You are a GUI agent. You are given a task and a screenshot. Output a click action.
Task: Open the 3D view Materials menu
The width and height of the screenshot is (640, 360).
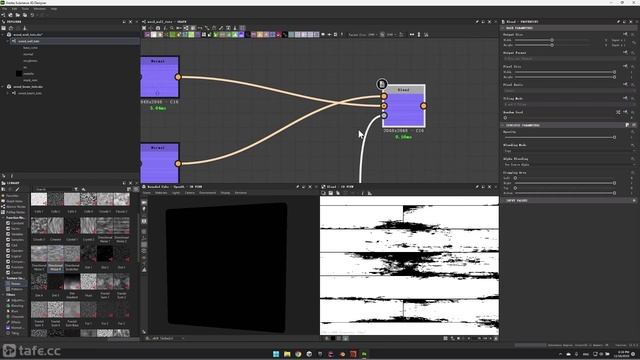(161, 193)
